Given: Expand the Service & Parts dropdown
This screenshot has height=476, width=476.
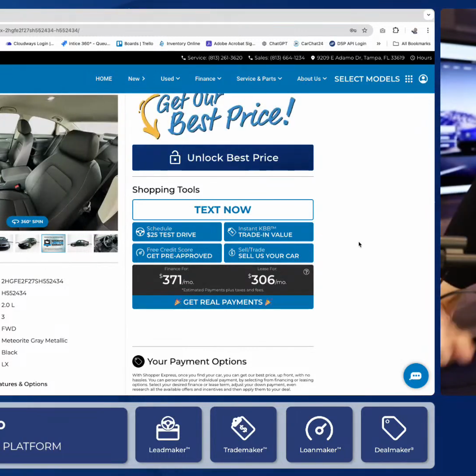Looking at the screenshot, I should coord(259,79).
